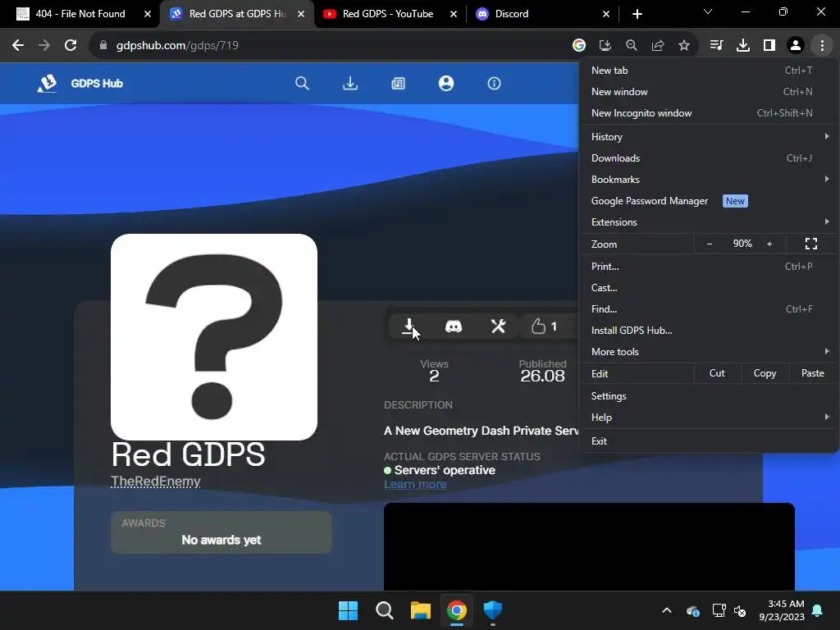The height and width of the screenshot is (630, 840).
Task: Switch to the Red GDPS - YouTube tab
Action: point(388,14)
